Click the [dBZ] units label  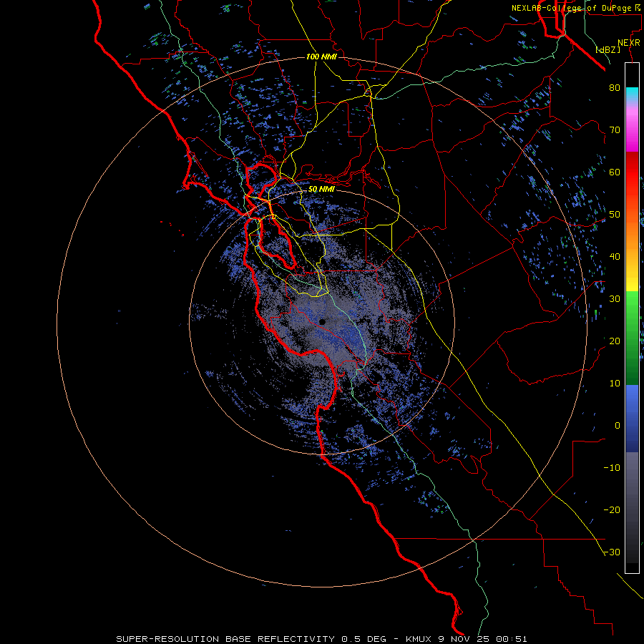pos(608,49)
